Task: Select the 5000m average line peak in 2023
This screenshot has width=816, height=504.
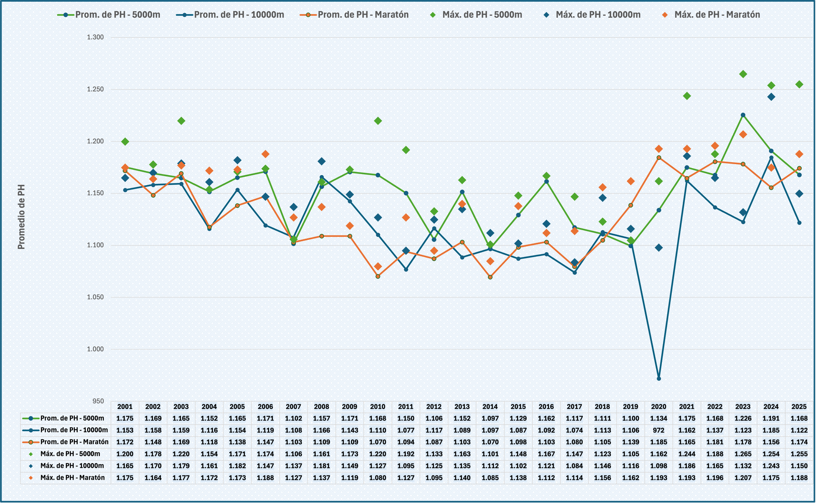Action: point(743,115)
